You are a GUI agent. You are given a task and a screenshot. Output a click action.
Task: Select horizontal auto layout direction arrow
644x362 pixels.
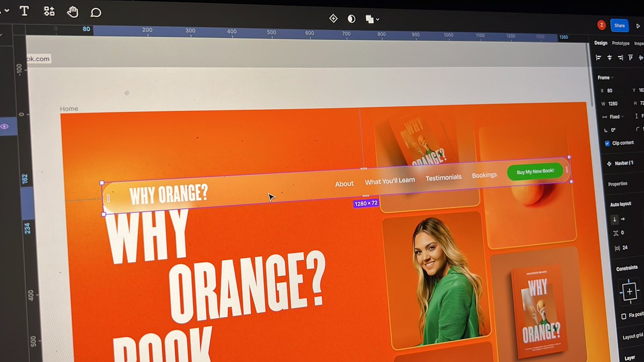(623, 219)
